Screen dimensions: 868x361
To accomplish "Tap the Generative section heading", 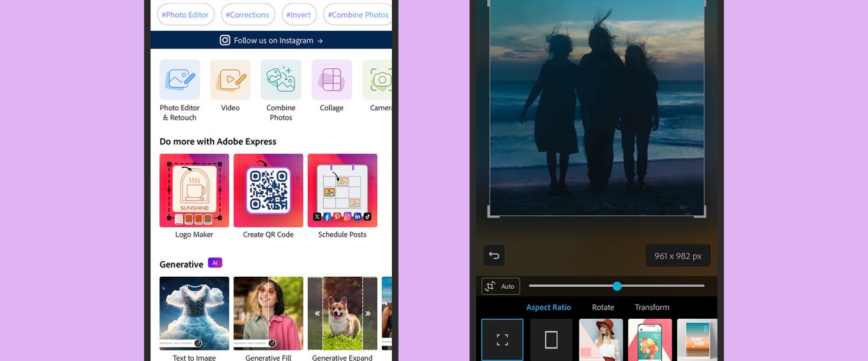I will (x=181, y=265).
